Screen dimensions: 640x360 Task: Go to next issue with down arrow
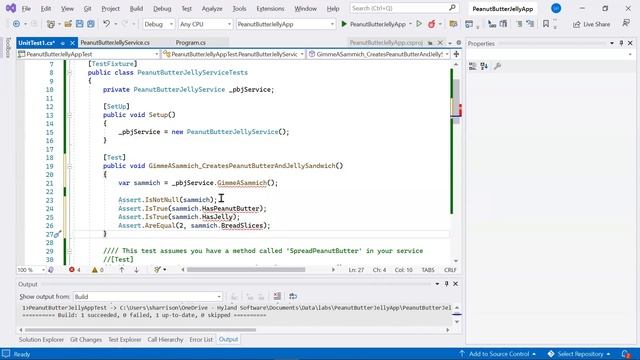pyautogui.click(x=136, y=270)
